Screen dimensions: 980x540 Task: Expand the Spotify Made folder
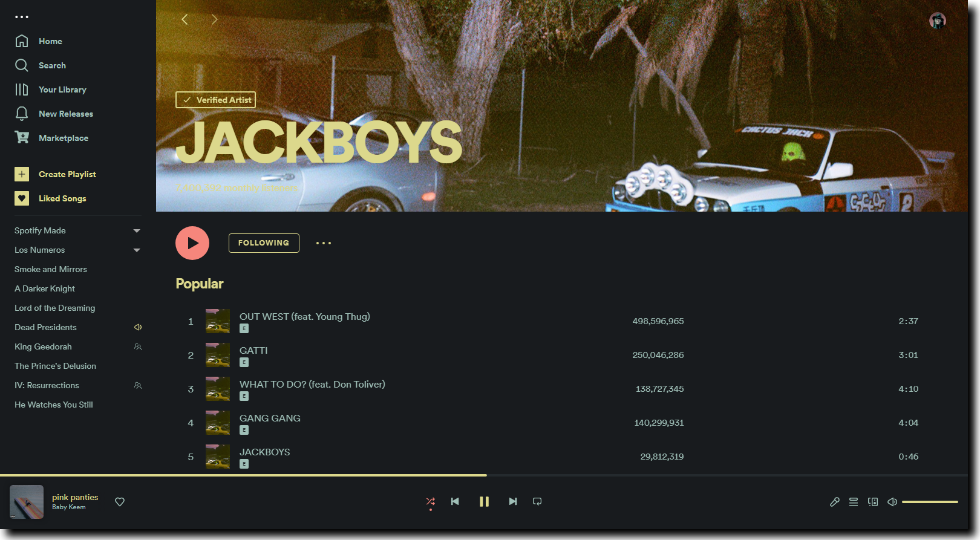click(137, 231)
